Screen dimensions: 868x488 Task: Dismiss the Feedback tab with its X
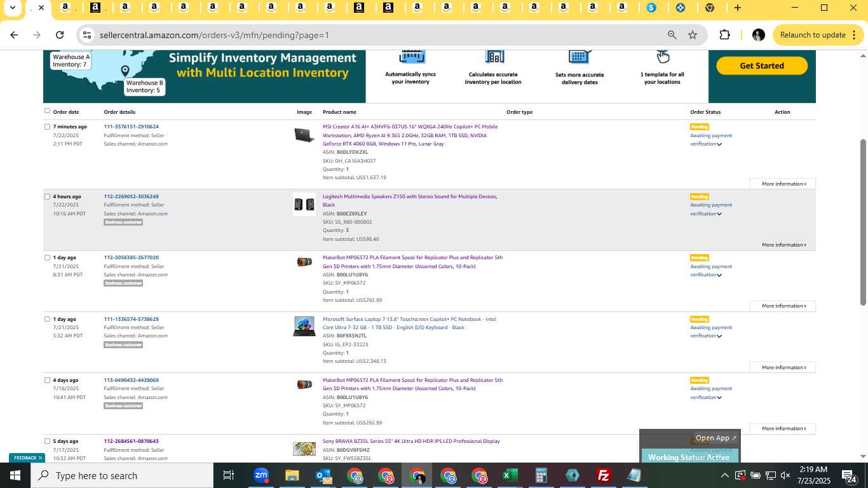coord(40,457)
